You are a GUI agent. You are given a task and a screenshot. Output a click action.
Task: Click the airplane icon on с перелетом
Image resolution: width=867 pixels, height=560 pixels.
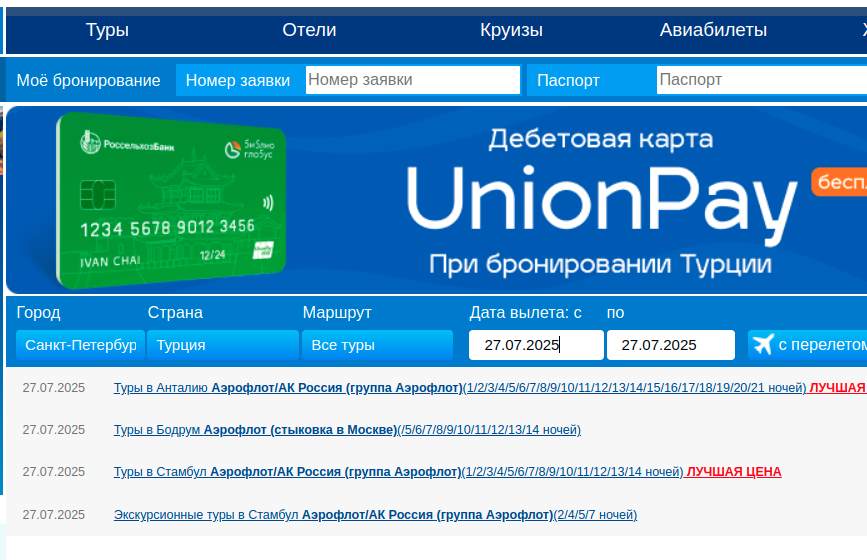tap(763, 344)
